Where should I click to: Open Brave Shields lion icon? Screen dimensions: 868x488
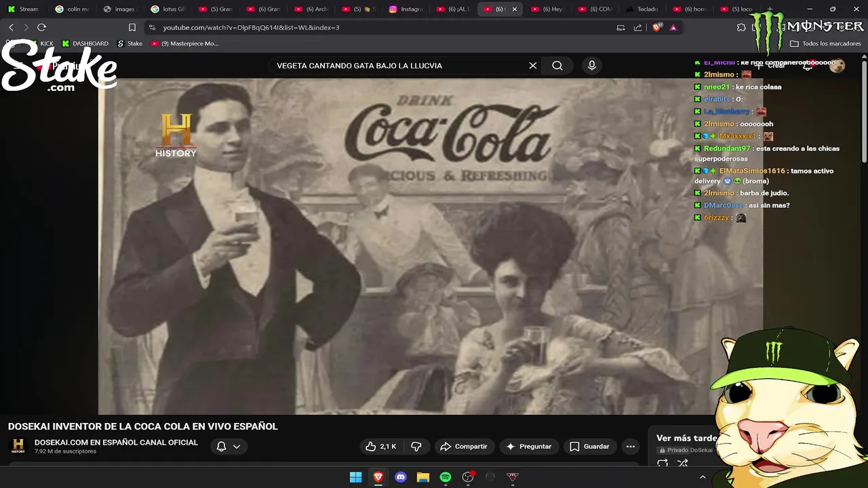click(656, 27)
